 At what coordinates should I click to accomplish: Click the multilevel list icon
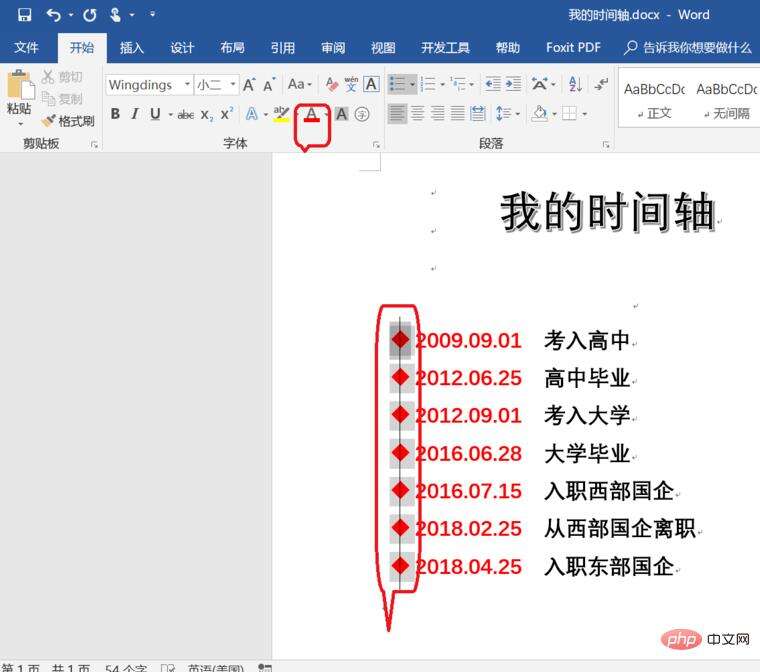point(458,84)
